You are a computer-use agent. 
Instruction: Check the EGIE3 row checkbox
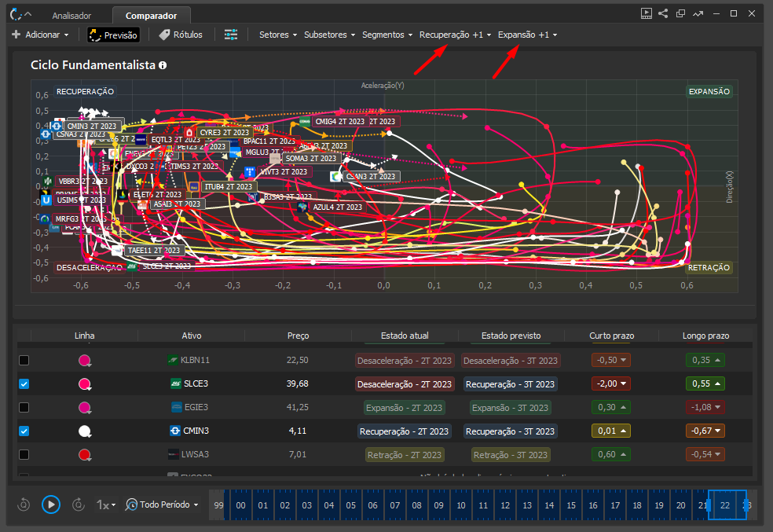tap(24, 408)
